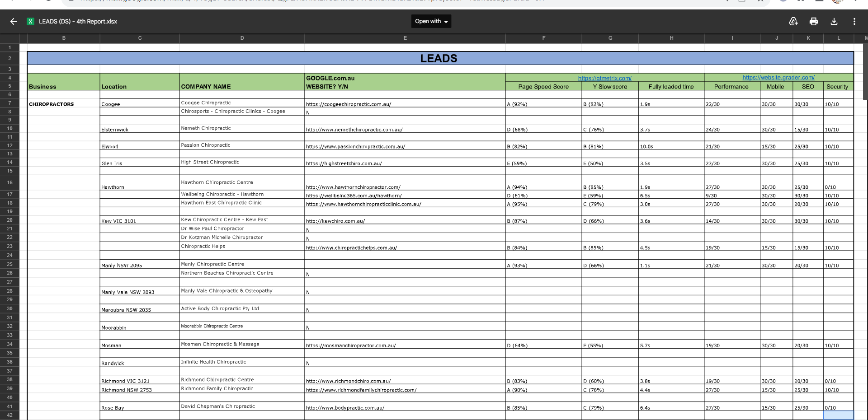Click the Security column header
Image resolution: width=868 pixels, height=420 pixels.
[838, 87]
